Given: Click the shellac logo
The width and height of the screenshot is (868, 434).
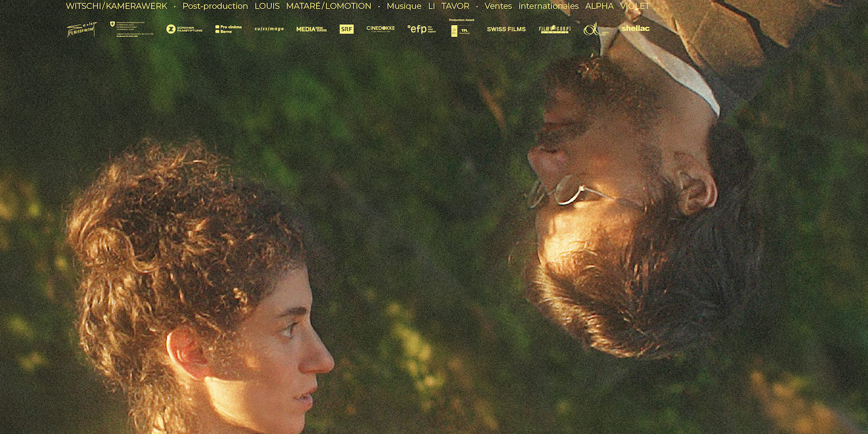Looking at the screenshot, I should tap(635, 28).
